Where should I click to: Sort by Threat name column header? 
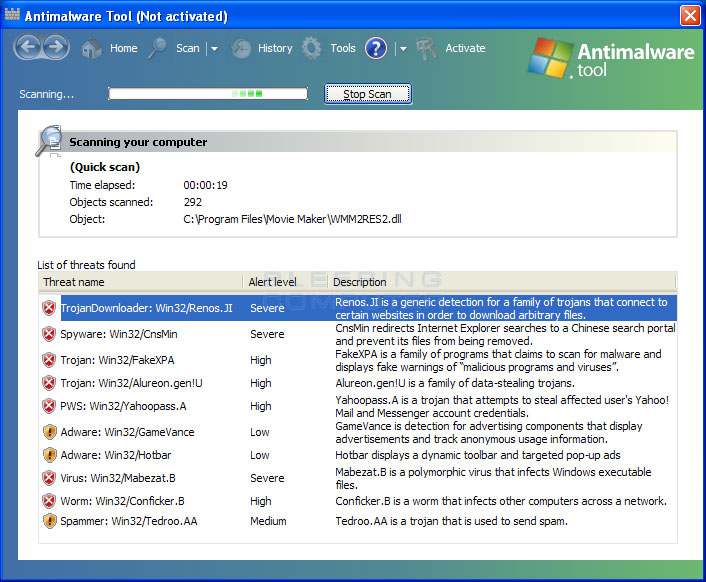coord(140,282)
